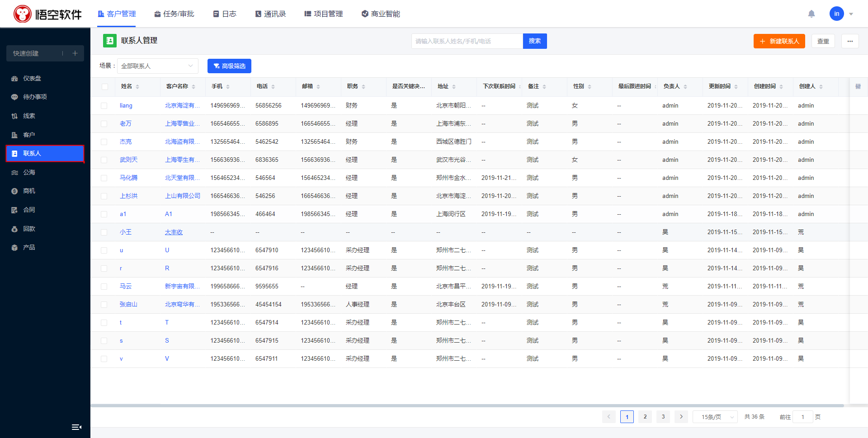The width and height of the screenshot is (868, 438).
Task: Click the 搜索 search button
Action: pos(535,41)
